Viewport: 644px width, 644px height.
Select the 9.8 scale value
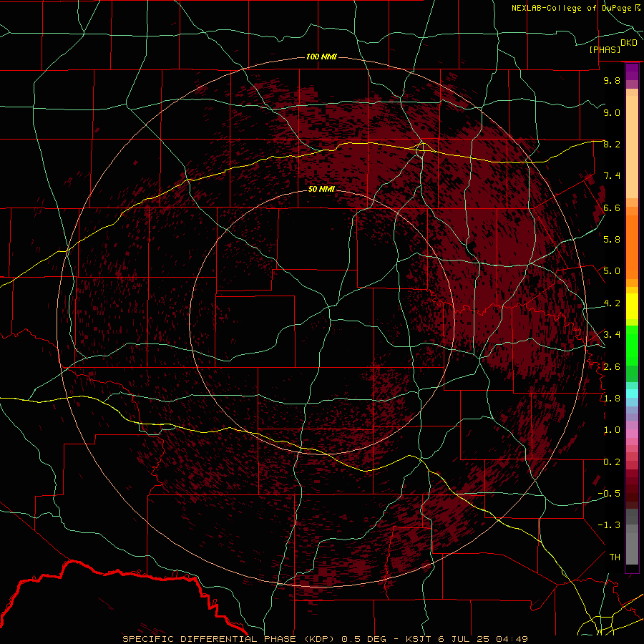pos(612,80)
